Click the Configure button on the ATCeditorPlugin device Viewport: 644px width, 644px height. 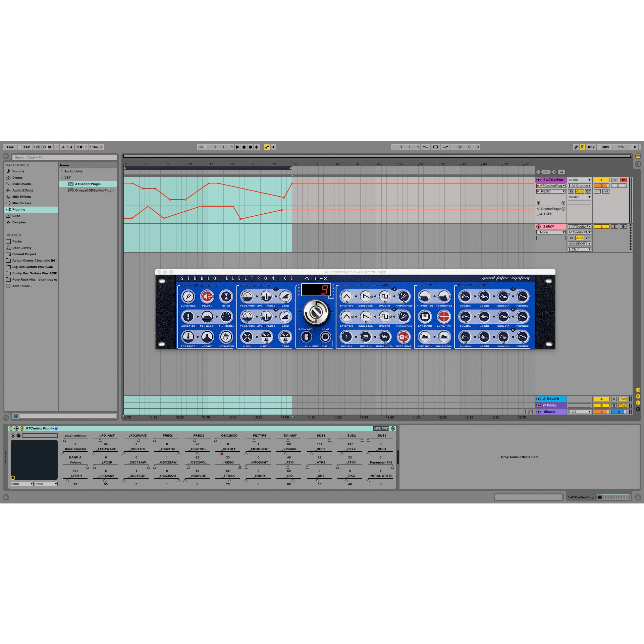[x=381, y=428]
